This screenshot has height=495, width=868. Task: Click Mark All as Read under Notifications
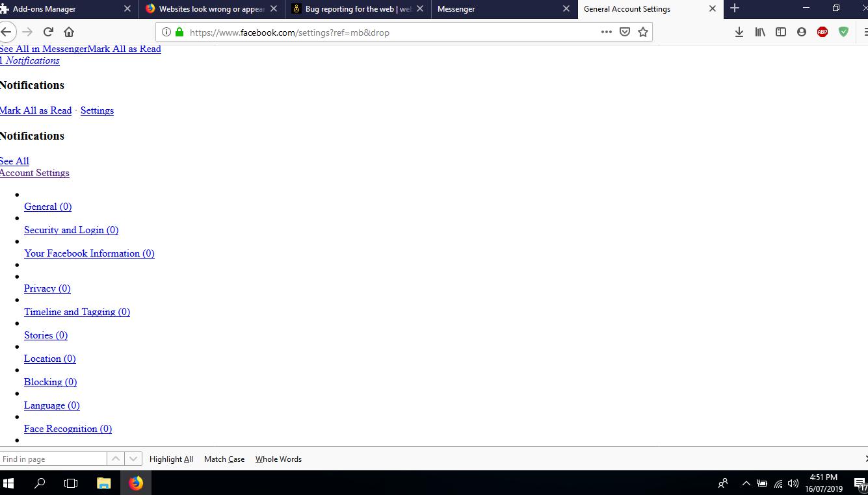coord(36,110)
